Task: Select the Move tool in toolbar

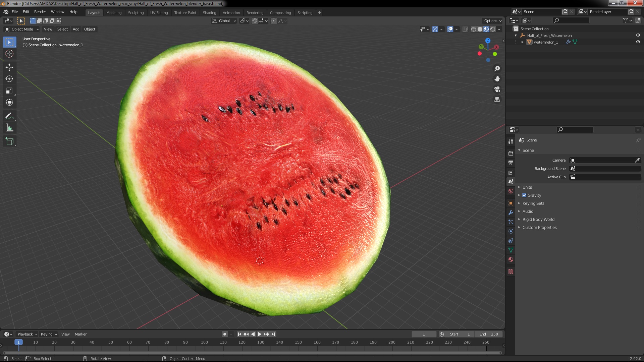Action: tap(9, 67)
